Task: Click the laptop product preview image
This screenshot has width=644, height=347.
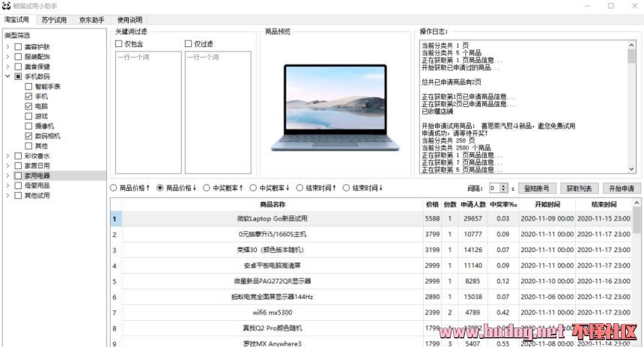Action: [x=335, y=108]
